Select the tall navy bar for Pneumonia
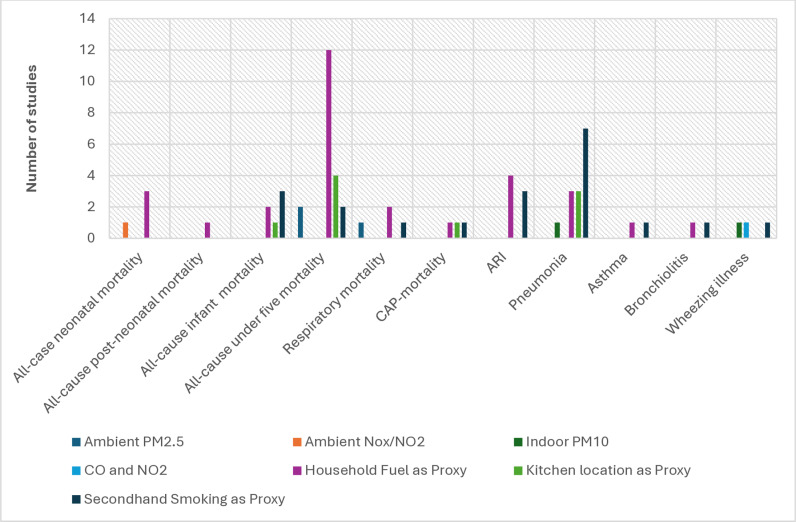Viewport: 796px width, 522px height. point(585,183)
